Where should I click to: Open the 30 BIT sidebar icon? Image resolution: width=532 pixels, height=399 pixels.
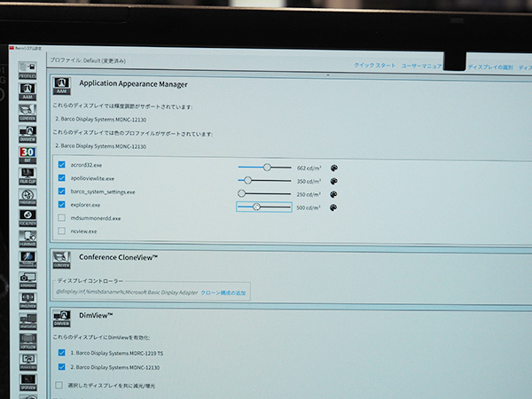[x=27, y=153]
